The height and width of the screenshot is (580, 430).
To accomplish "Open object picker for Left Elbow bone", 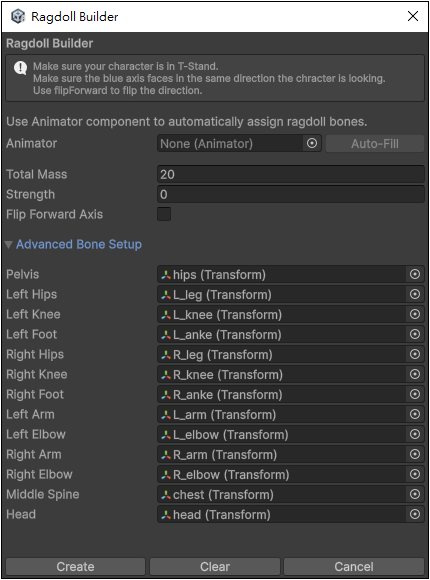I will [x=415, y=434].
